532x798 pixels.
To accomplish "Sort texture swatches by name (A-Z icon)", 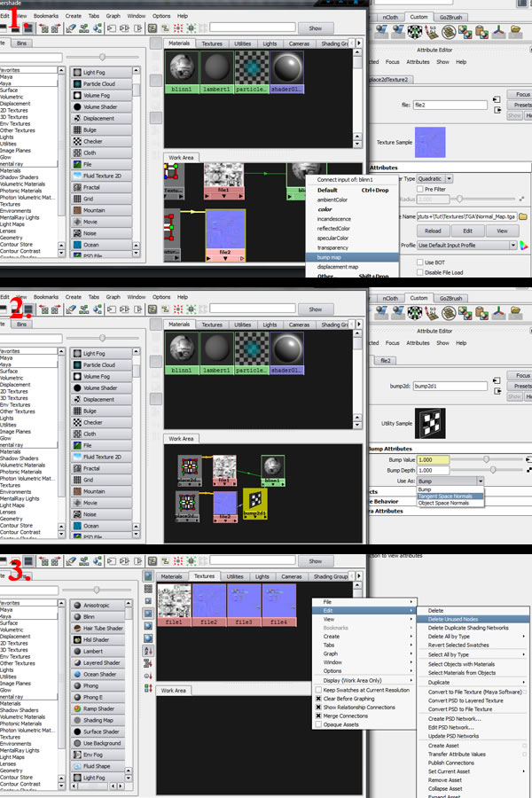I will (148, 651).
